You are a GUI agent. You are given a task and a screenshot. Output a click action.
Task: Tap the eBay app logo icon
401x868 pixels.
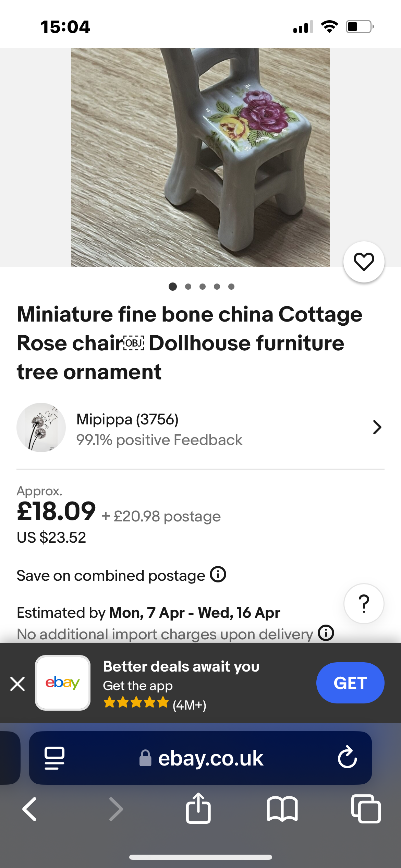point(63,683)
